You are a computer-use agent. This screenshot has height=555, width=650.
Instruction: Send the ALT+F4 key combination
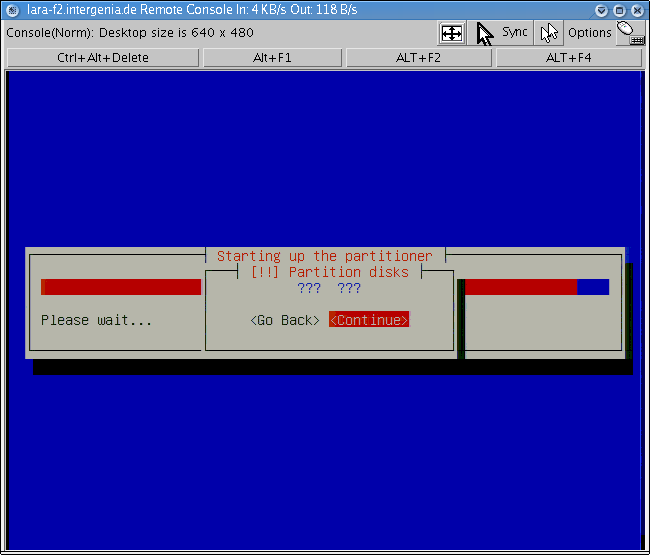[569, 58]
